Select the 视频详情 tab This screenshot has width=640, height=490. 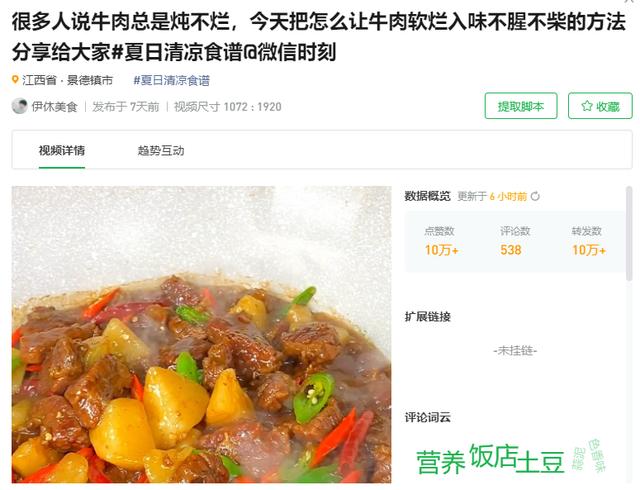tap(62, 151)
